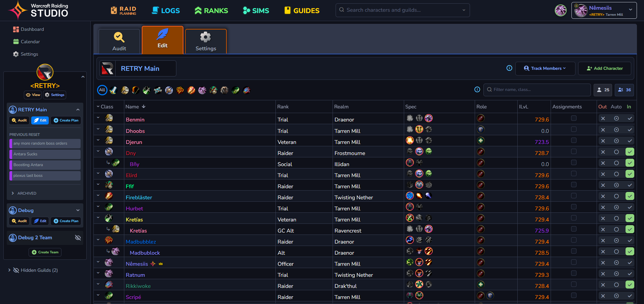Open Create Plan for RETRY Main
Screen dimensions: 644x304
(x=66, y=120)
